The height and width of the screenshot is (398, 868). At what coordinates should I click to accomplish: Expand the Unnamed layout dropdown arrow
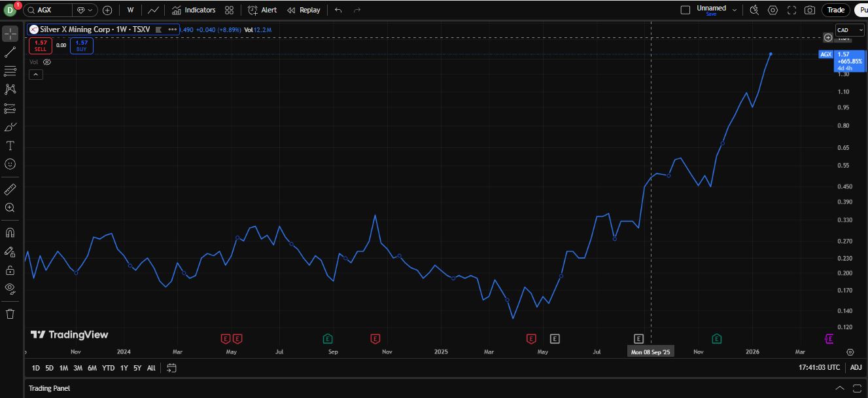pos(735,10)
